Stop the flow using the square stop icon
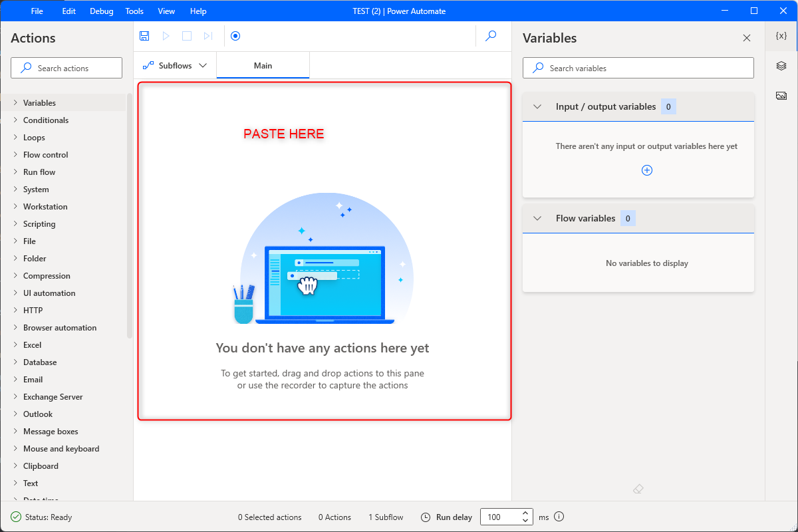 tap(187, 36)
